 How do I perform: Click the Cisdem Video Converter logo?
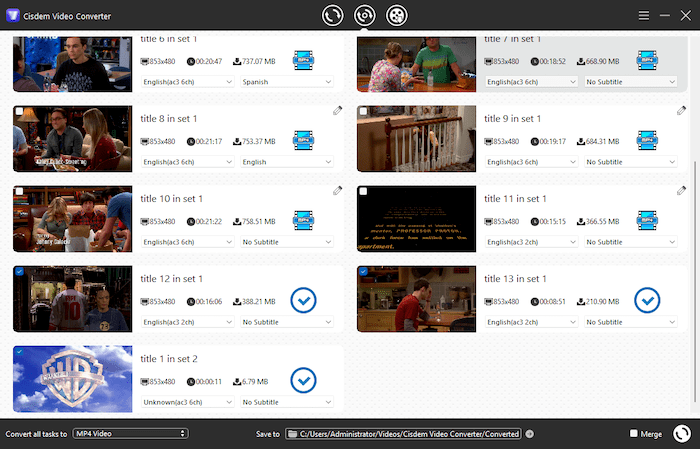12,16
